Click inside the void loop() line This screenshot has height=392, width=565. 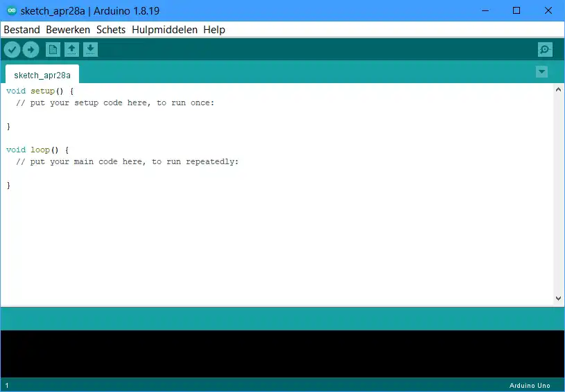click(37, 150)
